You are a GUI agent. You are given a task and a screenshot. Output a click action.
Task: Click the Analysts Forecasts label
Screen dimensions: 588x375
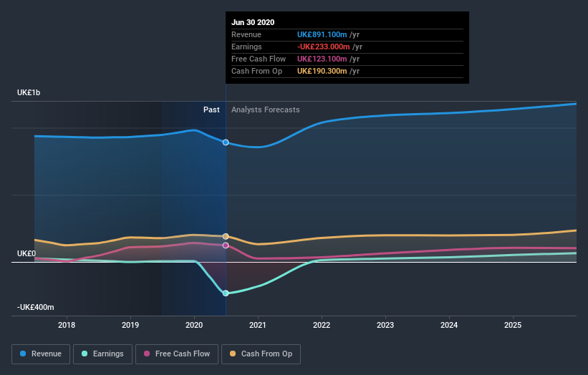[x=266, y=109]
